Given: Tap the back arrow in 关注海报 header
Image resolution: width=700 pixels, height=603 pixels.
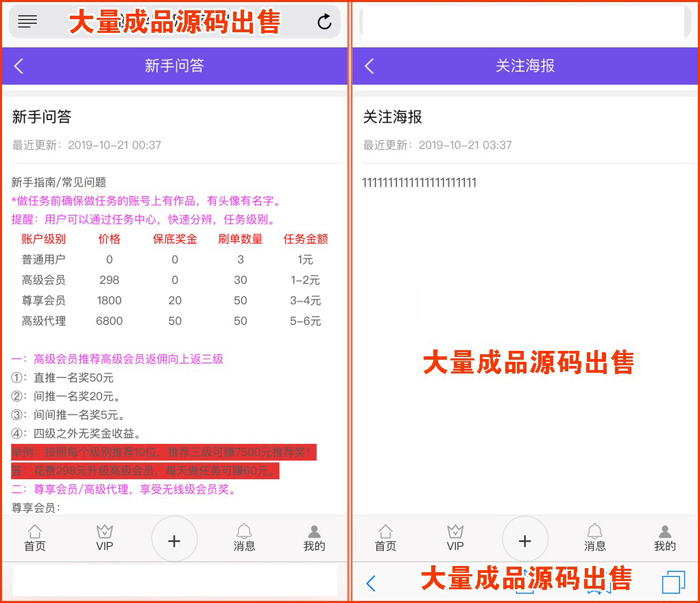Looking at the screenshot, I should click(370, 66).
